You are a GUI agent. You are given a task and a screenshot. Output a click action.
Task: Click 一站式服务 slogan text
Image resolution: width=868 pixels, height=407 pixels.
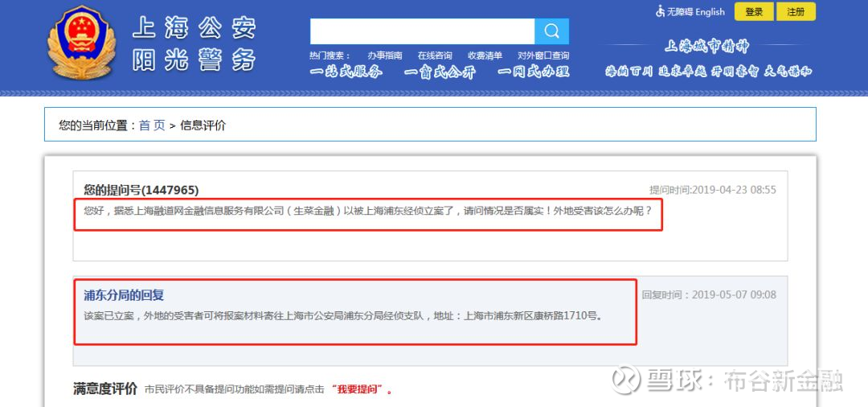pyautogui.click(x=346, y=72)
